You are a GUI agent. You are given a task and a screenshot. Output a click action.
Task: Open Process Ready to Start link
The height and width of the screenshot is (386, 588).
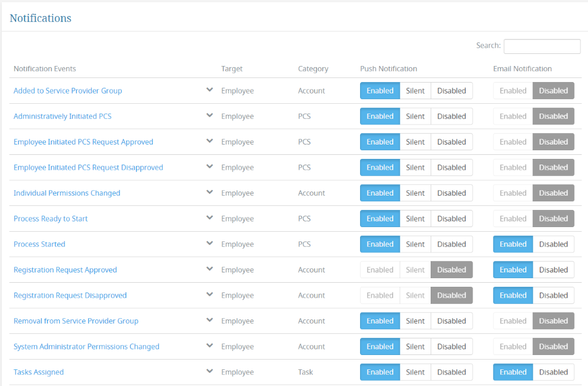pos(51,219)
